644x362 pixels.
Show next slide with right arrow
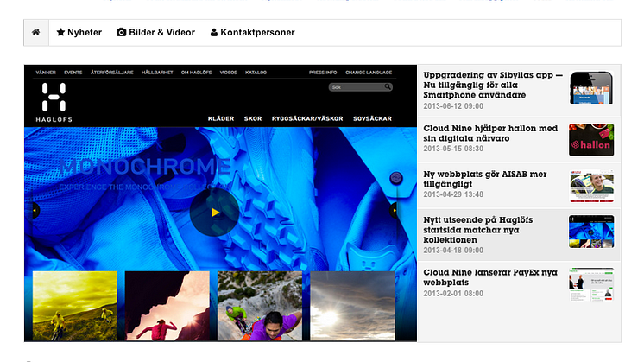pyautogui.click(x=393, y=211)
